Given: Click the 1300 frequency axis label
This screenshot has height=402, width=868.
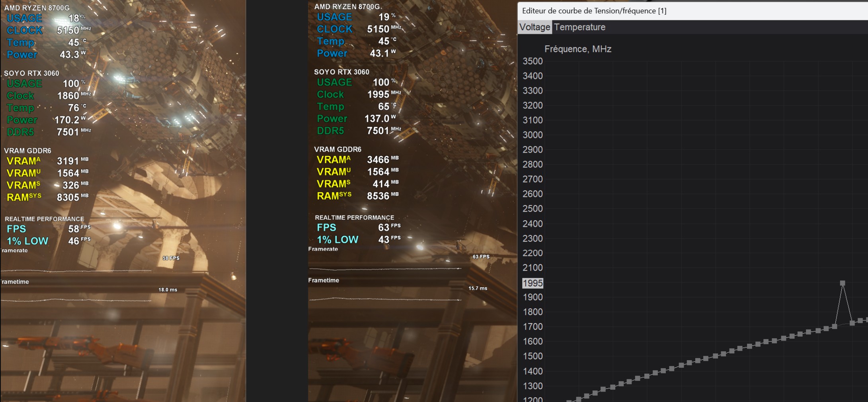Looking at the screenshot, I should tap(533, 386).
